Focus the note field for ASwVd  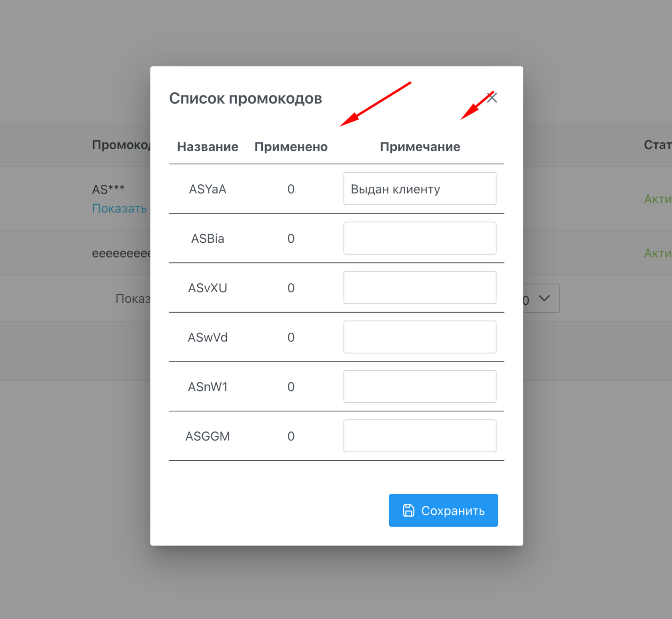tap(420, 337)
